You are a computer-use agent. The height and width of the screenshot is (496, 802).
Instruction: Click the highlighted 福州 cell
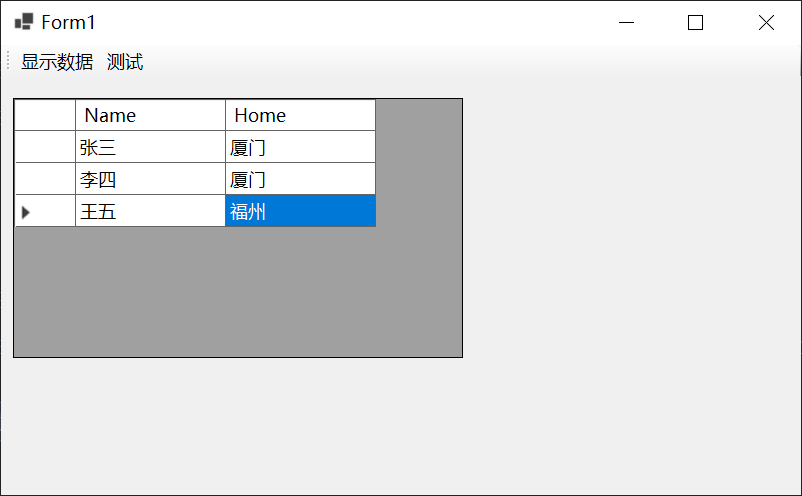pos(300,212)
